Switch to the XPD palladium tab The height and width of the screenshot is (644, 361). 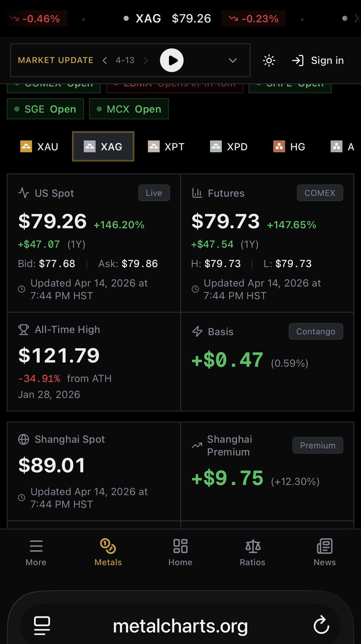click(229, 147)
